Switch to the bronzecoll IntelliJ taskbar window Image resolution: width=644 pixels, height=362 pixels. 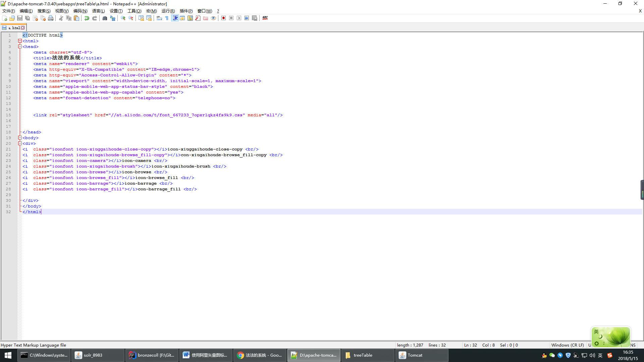click(152, 355)
